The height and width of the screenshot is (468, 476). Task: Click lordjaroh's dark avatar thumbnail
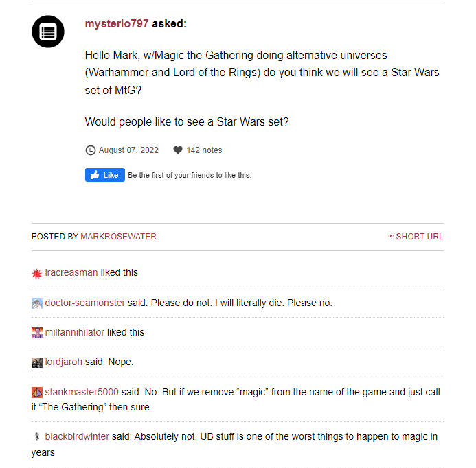[x=37, y=363]
